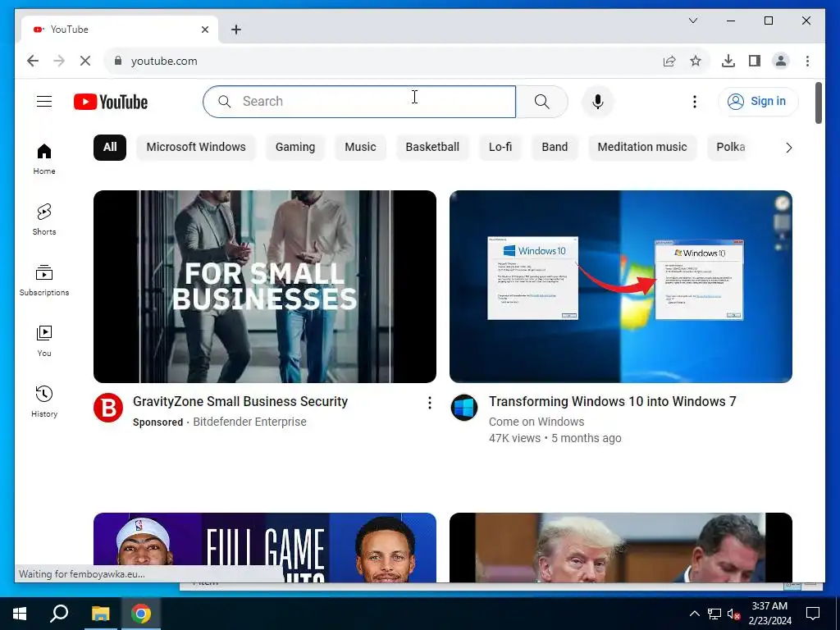Select the Lo-fi filter chip
The height and width of the screenshot is (630, 840).
pos(500,148)
